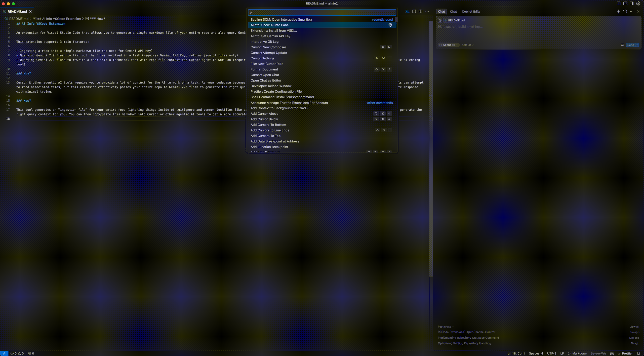
Task: Click the Copilot status bar icon
Action: pos(612,353)
